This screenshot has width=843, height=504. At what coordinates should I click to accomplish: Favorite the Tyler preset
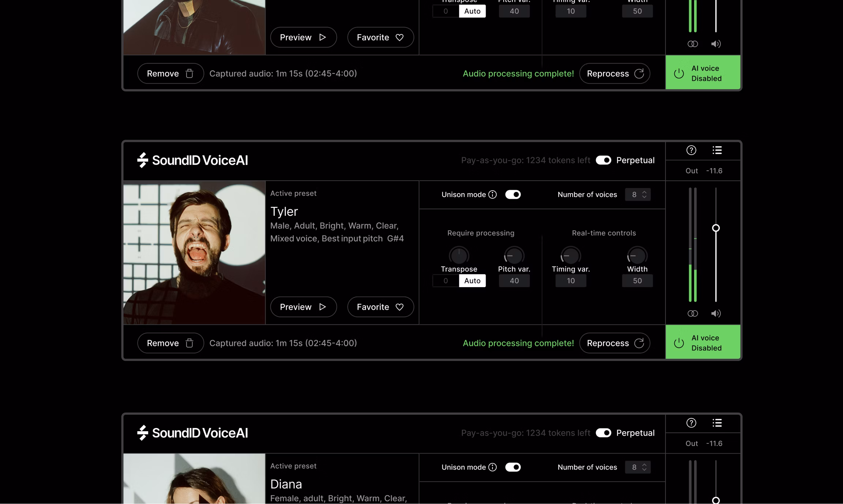(381, 307)
